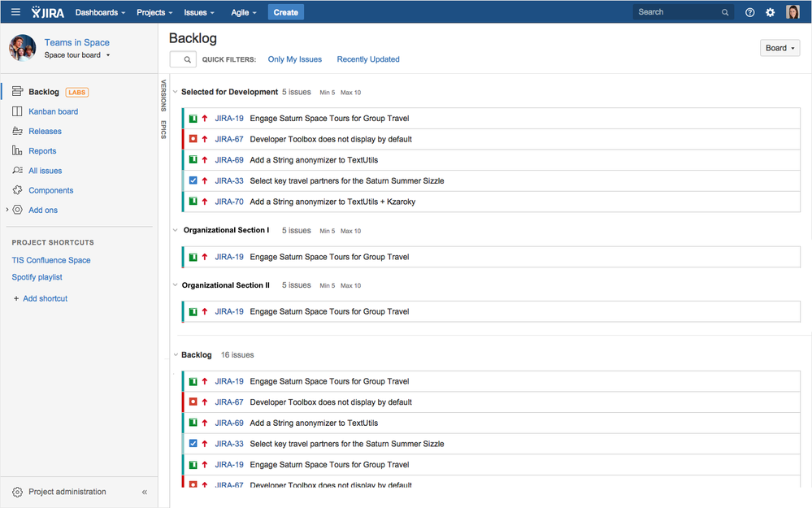Go to Kanban board in sidebar
812x508 pixels.
(54, 111)
